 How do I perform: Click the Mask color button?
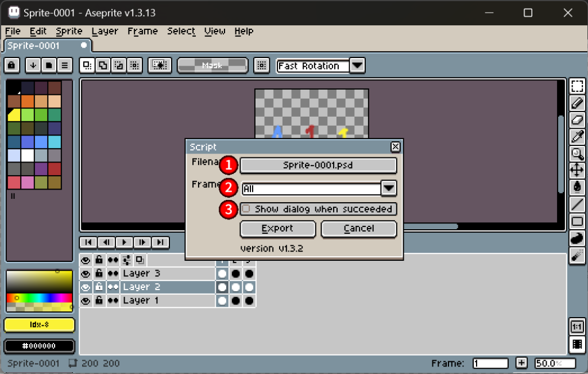point(212,65)
